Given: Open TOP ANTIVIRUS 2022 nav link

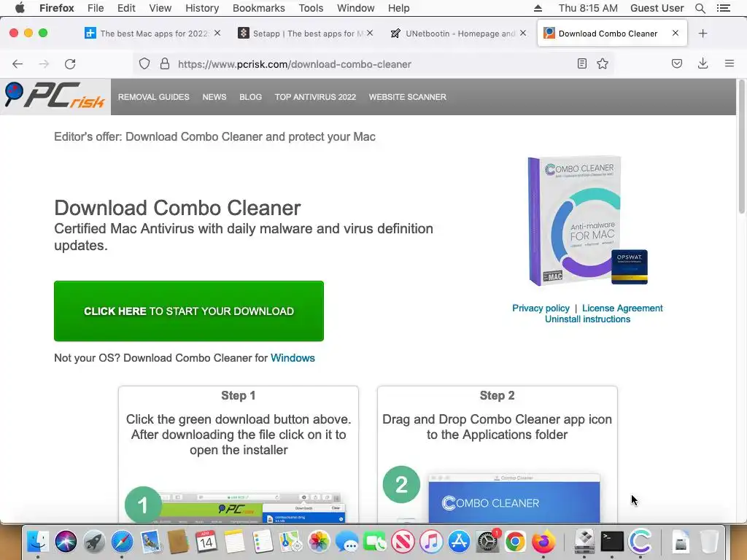Looking at the screenshot, I should point(315,97).
